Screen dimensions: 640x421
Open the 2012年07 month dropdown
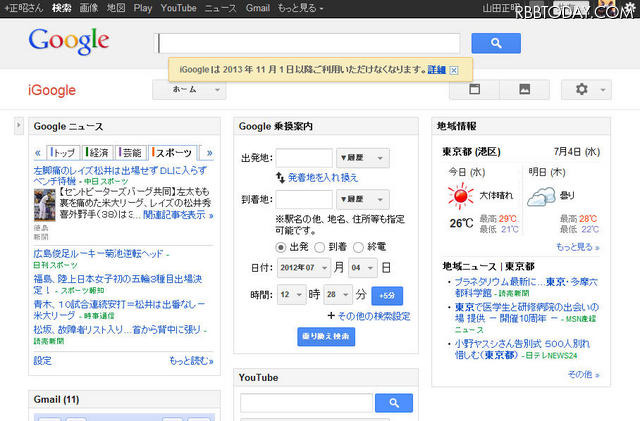coord(304,268)
